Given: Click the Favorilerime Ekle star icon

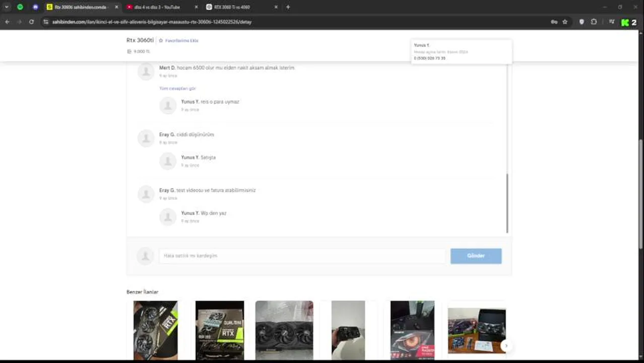Looking at the screenshot, I should pyautogui.click(x=161, y=40).
